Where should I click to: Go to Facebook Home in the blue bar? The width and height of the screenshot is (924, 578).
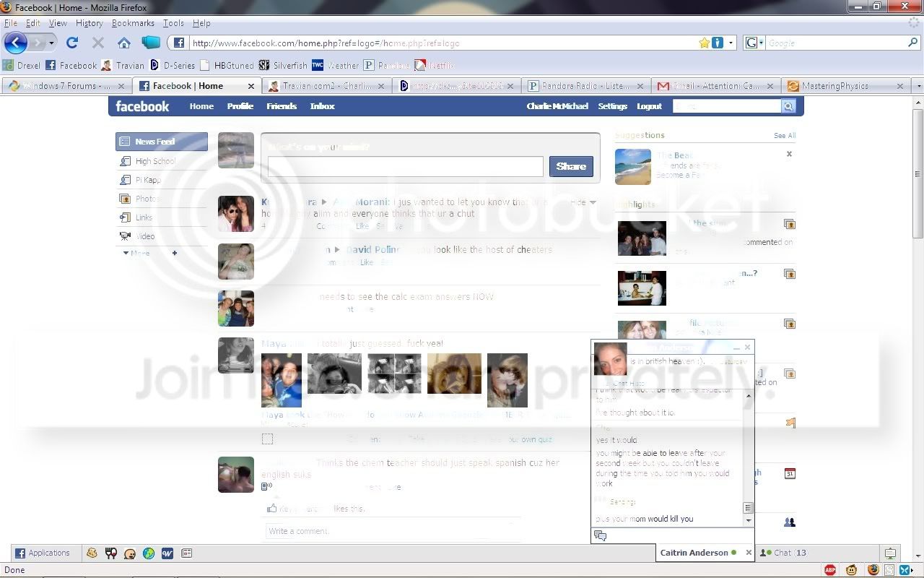pyautogui.click(x=201, y=106)
